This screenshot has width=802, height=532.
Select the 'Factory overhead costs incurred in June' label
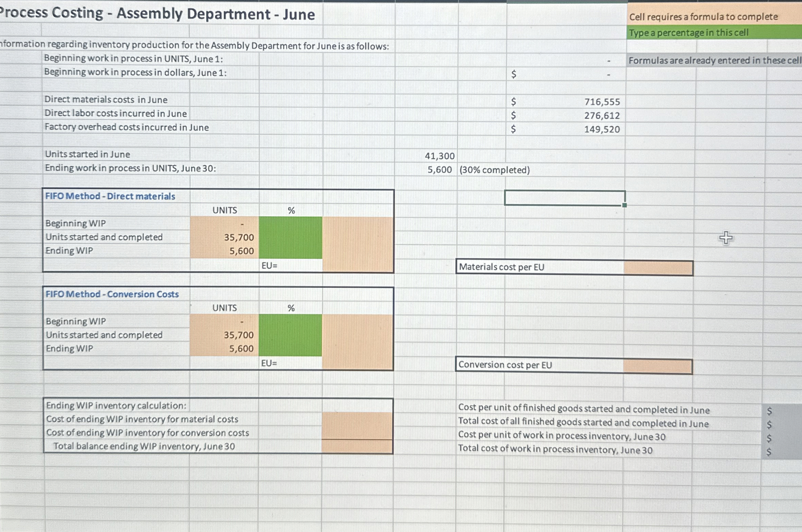[126, 127]
